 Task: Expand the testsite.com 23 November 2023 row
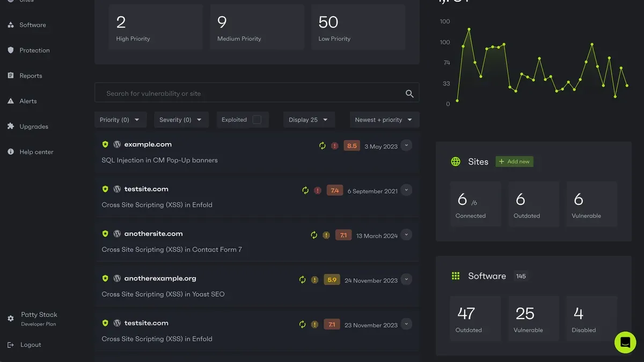point(406,324)
